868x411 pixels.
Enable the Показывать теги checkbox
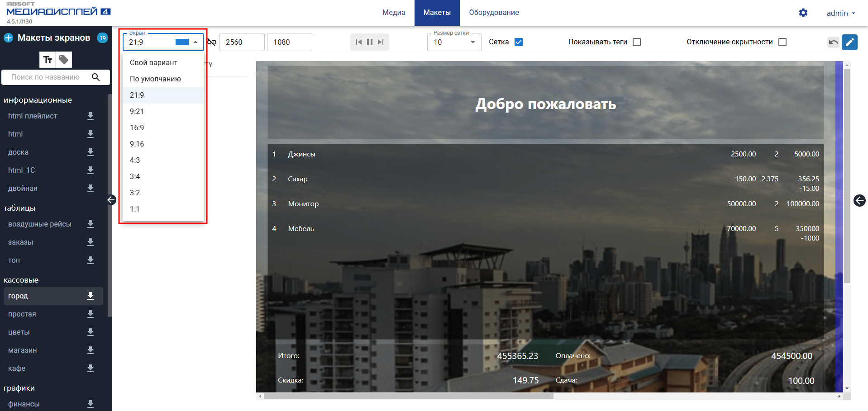(x=637, y=42)
